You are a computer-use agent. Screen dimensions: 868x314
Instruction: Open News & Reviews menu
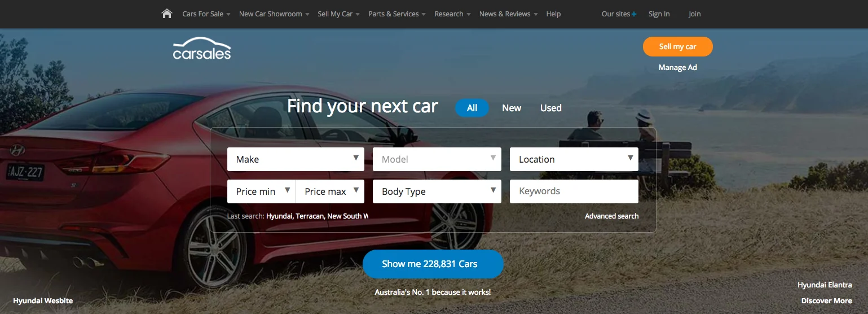tap(509, 14)
